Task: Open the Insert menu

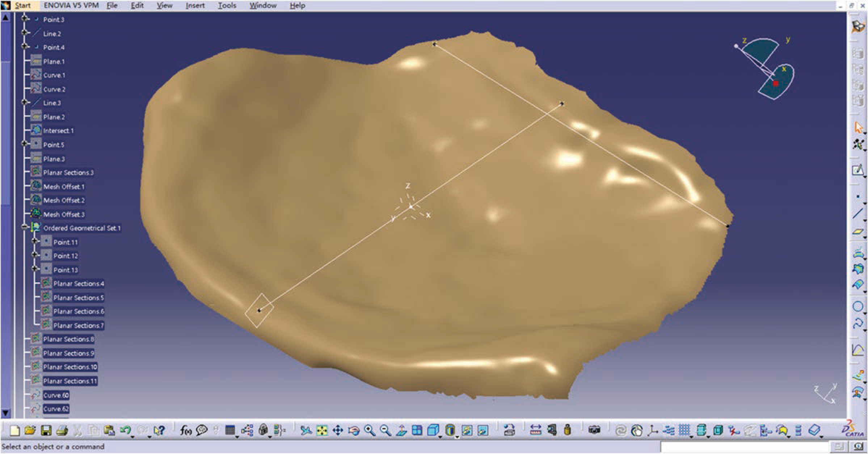Action: [x=195, y=5]
